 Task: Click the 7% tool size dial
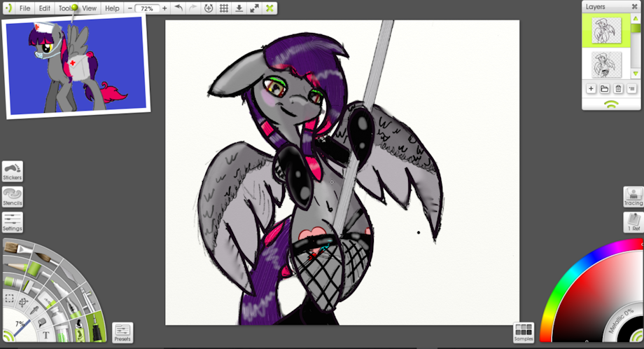click(x=20, y=324)
